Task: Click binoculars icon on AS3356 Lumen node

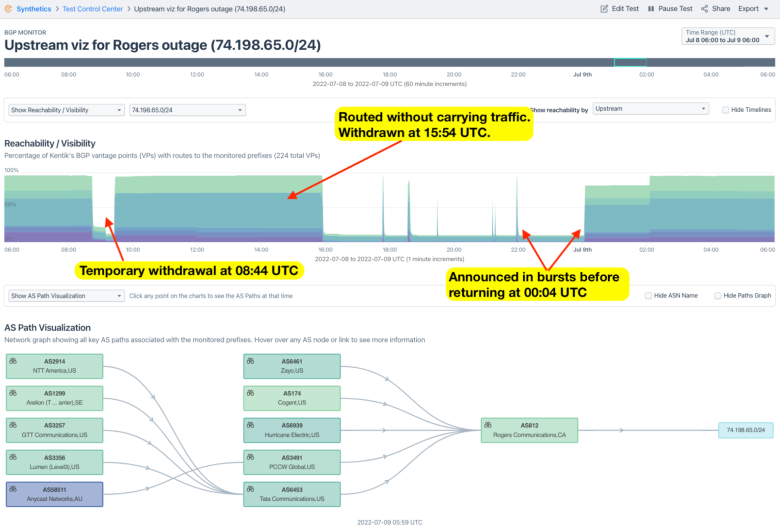Action: click(13, 457)
